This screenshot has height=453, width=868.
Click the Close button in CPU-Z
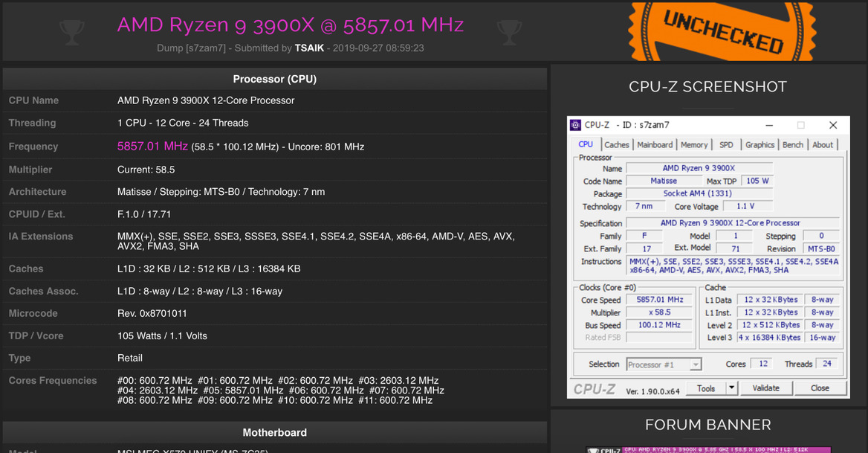tap(820, 388)
